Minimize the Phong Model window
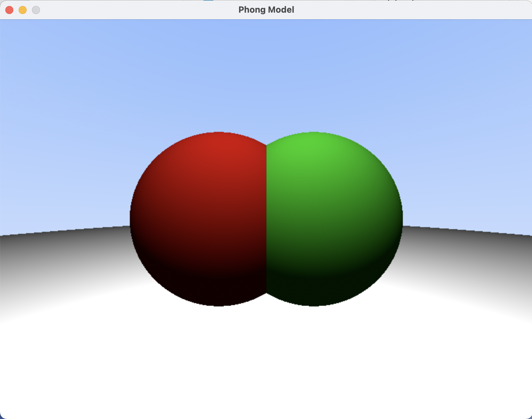Viewport: 532px width, 419px height. pyautogui.click(x=23, y=10)
